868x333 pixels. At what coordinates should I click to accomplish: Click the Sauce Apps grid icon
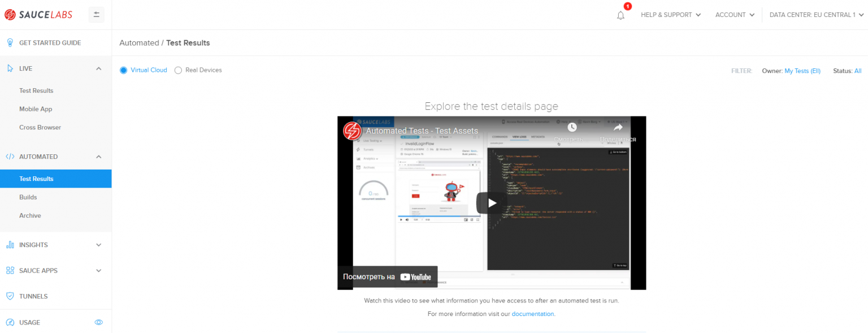(9, 270)
